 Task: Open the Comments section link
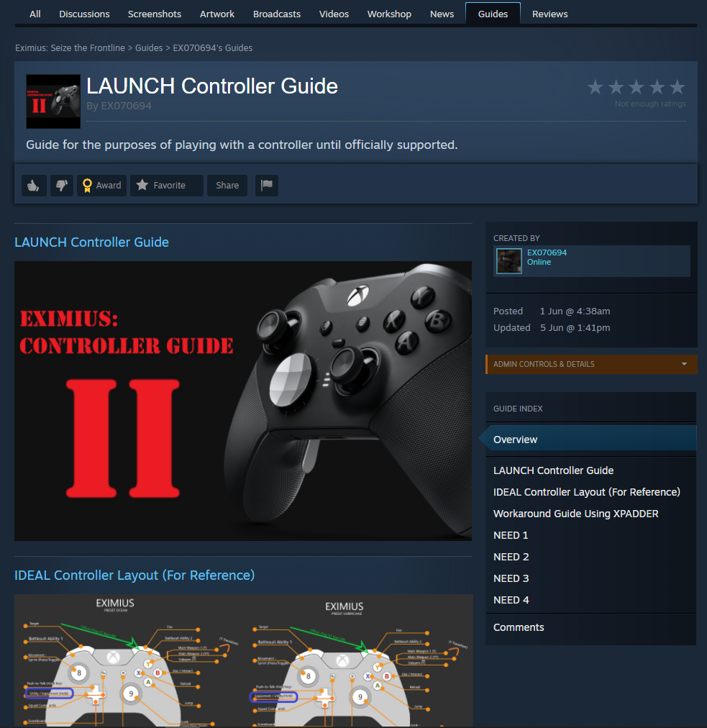coord(519,627)
